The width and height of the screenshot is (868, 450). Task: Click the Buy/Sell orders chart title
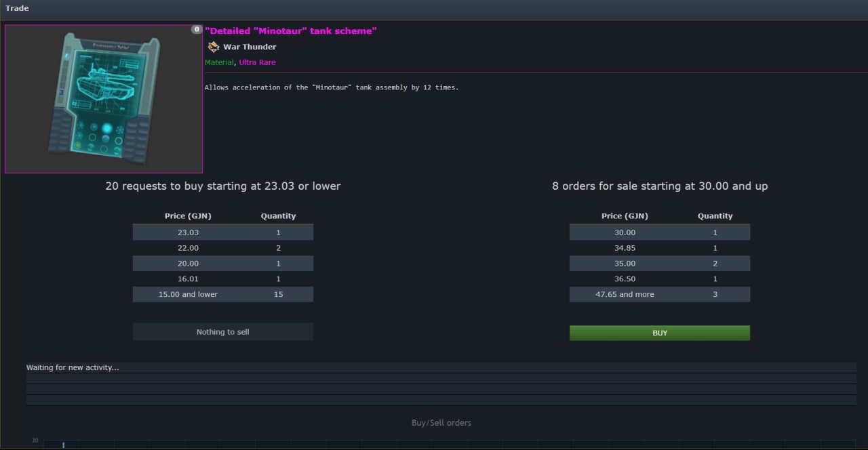(441, 423)
